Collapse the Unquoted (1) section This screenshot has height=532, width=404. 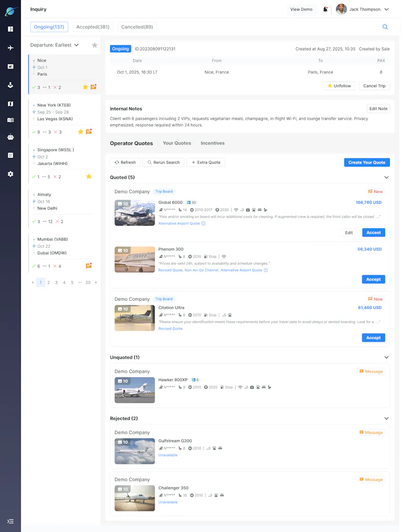point(386,357)
